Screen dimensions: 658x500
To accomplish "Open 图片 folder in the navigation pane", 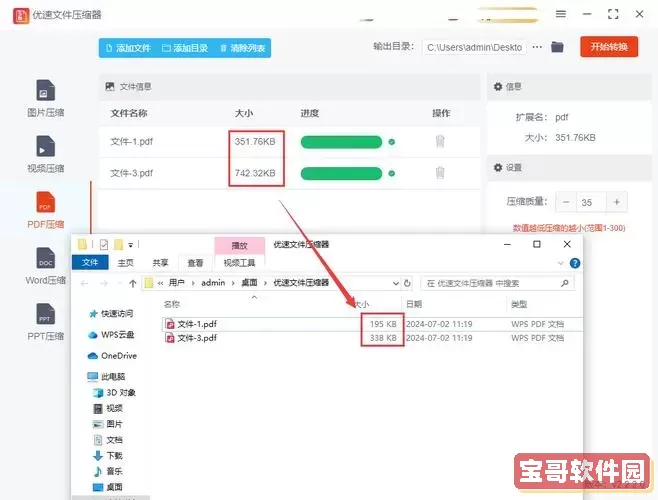I will coord(108,424).
